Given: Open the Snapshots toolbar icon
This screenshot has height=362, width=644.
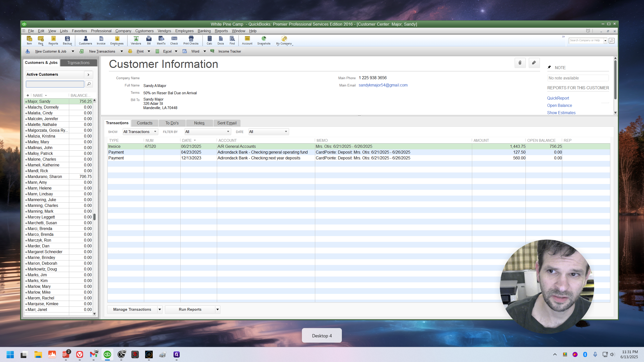Looking at the screenshot, I should [x=264, y=40].
